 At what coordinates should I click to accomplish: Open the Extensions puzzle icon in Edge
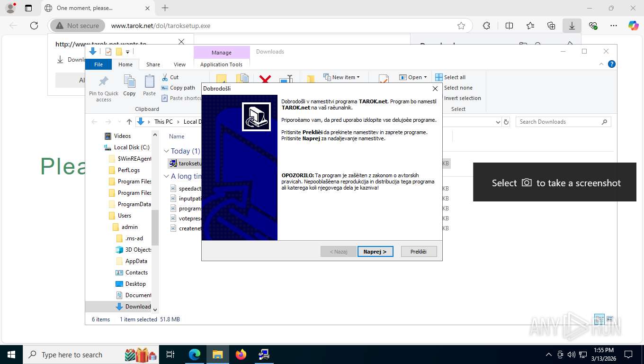[x=486, y=26]
